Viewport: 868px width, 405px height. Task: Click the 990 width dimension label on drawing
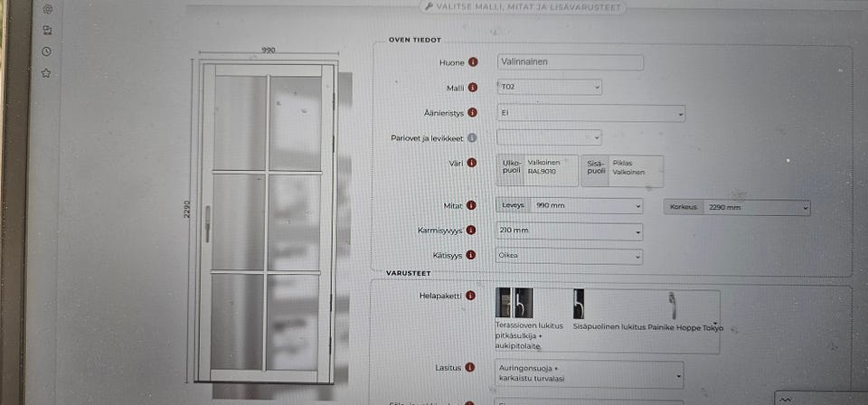[x=269, y=51]
